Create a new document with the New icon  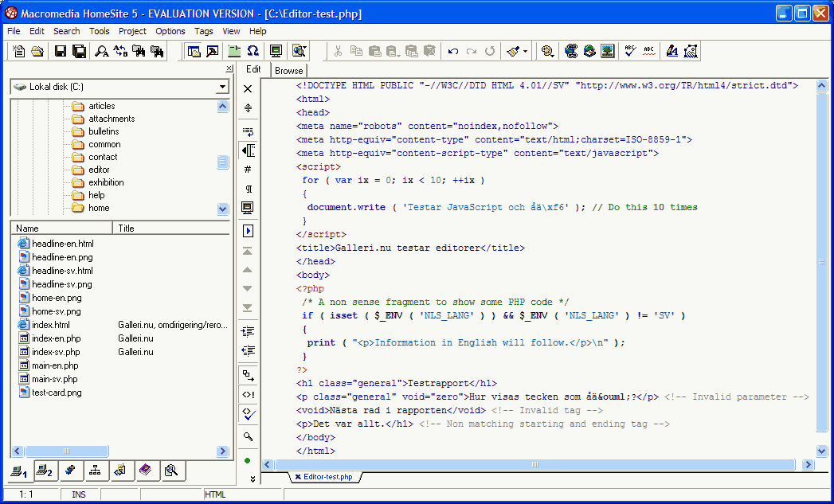coord(18,51)
